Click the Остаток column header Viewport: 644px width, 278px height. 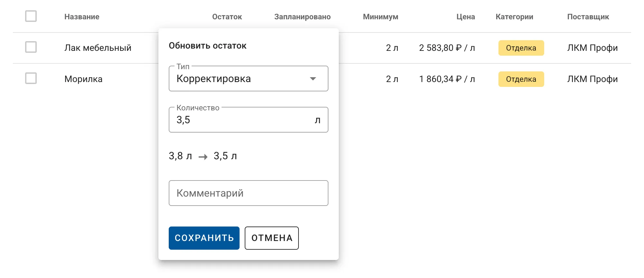[227, 17]
